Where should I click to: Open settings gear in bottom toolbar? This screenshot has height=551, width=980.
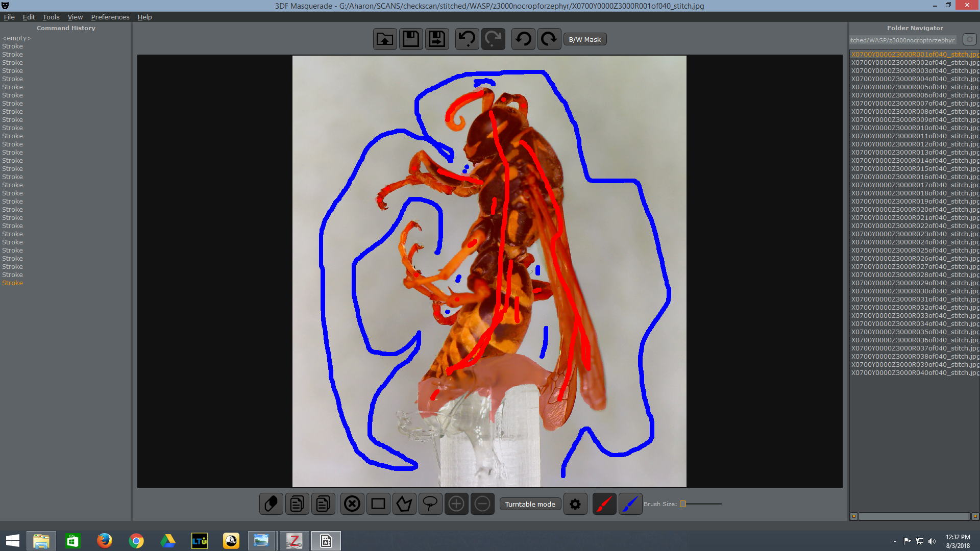pyautogui.click(x=575, y=504)
